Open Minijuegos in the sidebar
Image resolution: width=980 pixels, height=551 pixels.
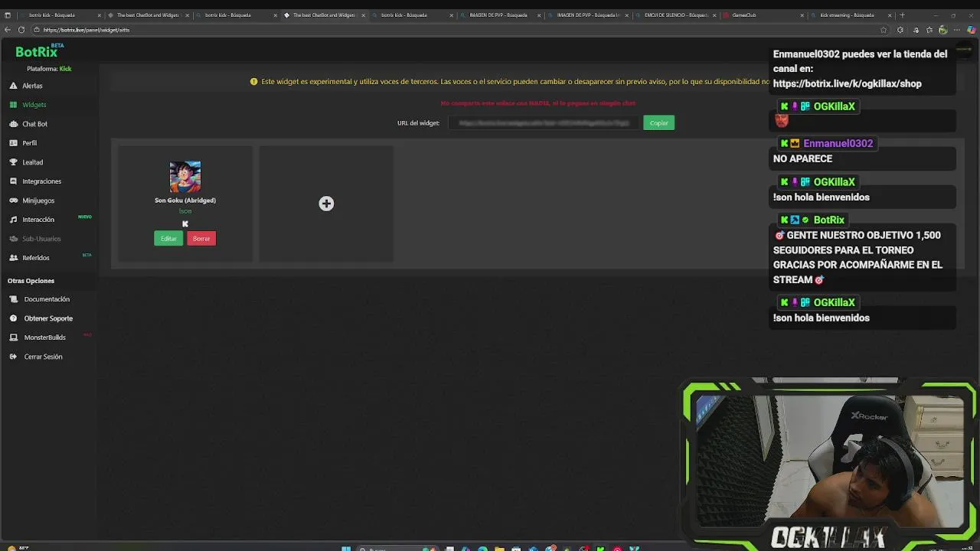tap(38, 201)
